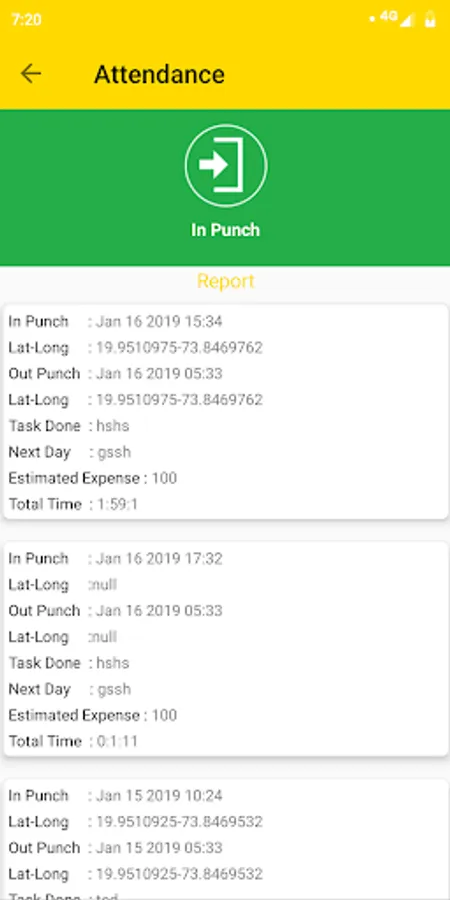Open second report card In Punch 17:32
This screenshot has height=900, width=450.
(226, 649)
